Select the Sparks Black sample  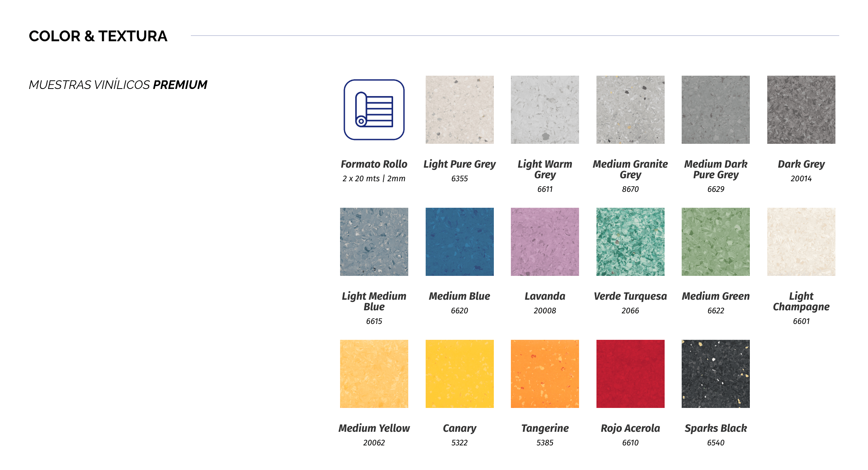715,374
